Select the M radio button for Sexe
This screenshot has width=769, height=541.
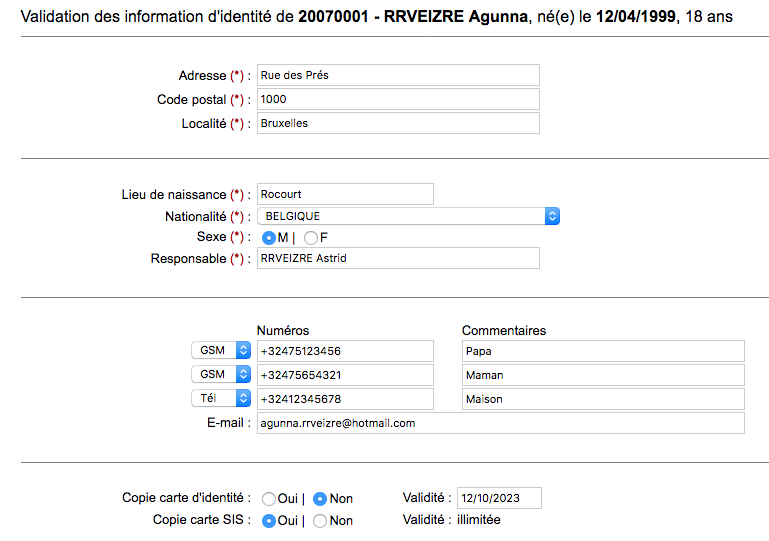pos(268,238)
